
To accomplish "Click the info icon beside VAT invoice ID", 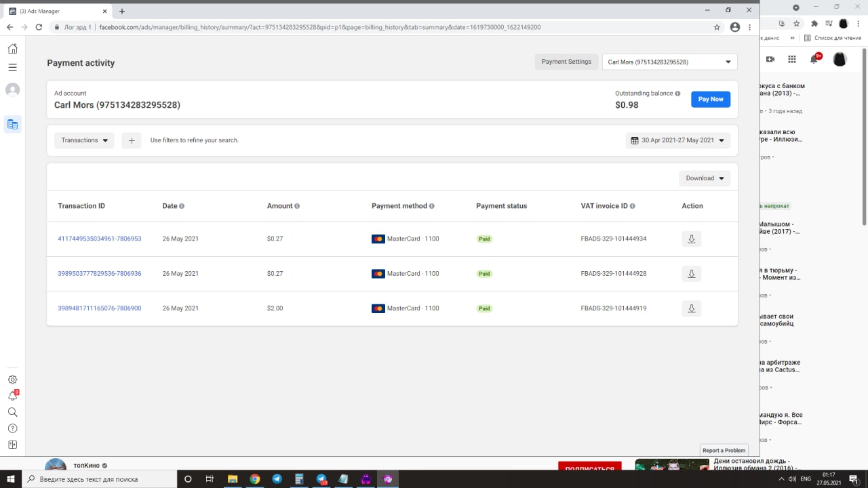I will coord(633,206).
